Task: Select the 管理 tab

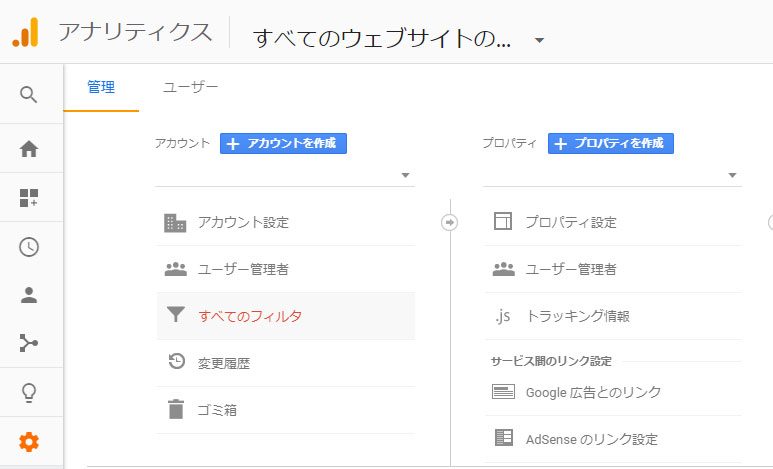Action: 101,87
